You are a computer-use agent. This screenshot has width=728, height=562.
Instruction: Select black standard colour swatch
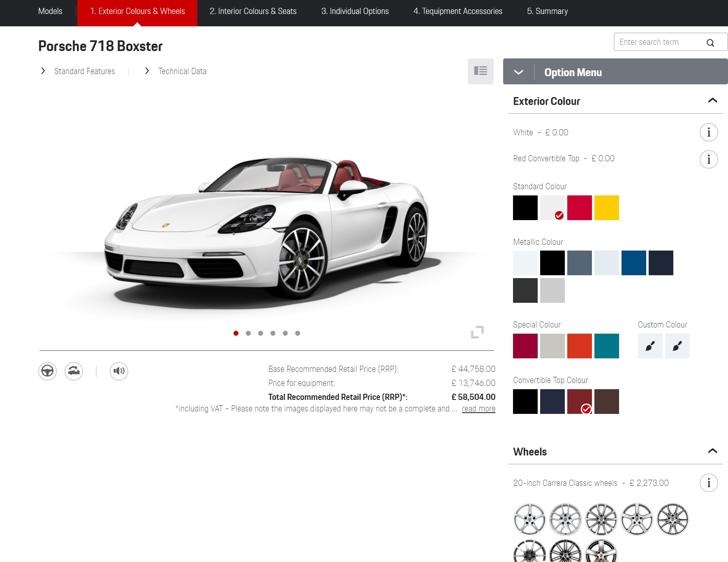(x=525, y=208)
